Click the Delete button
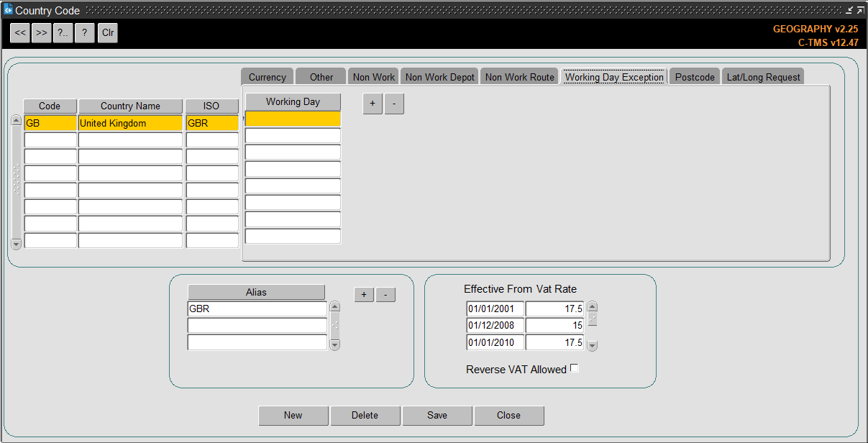This screenshot has width=868, height=443. pyautogui.click(x=365, y=416)
